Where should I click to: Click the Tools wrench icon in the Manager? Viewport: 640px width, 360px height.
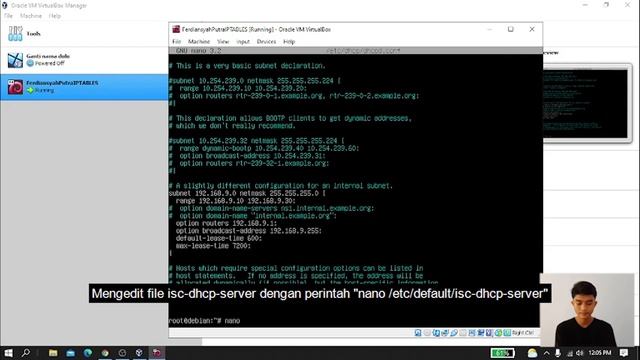[x=15, y=33]
